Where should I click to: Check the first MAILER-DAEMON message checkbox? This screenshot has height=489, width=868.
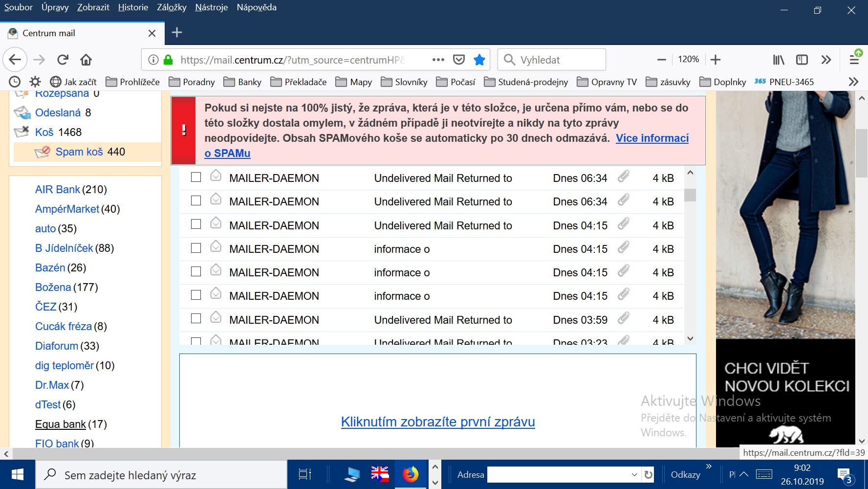pos(196,177)
